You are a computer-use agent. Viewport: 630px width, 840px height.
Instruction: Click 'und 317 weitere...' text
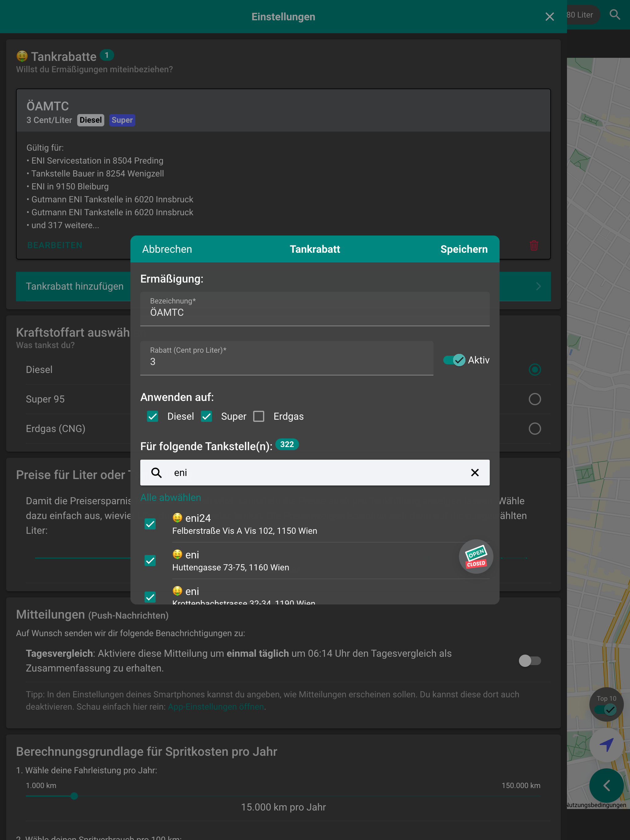coord(65,225)
